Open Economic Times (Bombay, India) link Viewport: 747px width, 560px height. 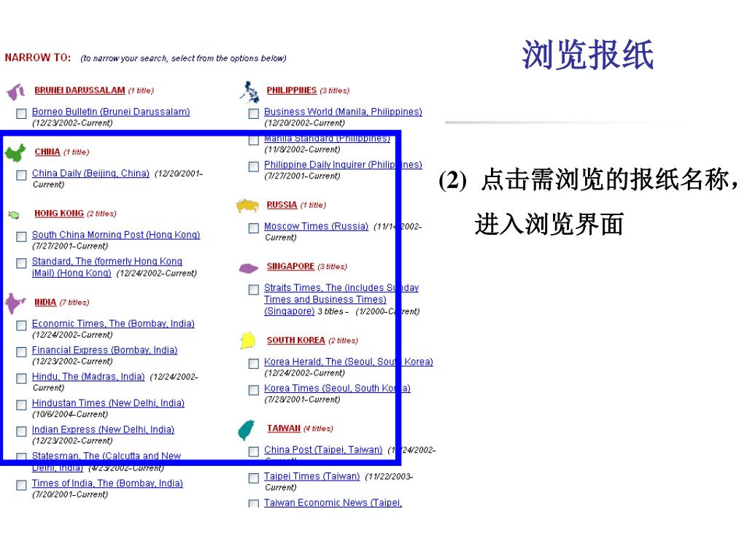click(x=113, y=323)
